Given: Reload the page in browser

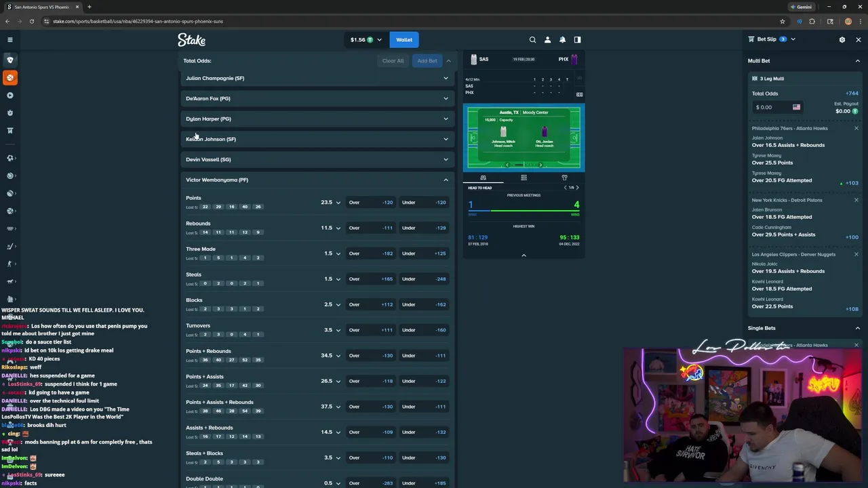Looking at the screenshot, I should pyautogui.click(x=32, y=21).
